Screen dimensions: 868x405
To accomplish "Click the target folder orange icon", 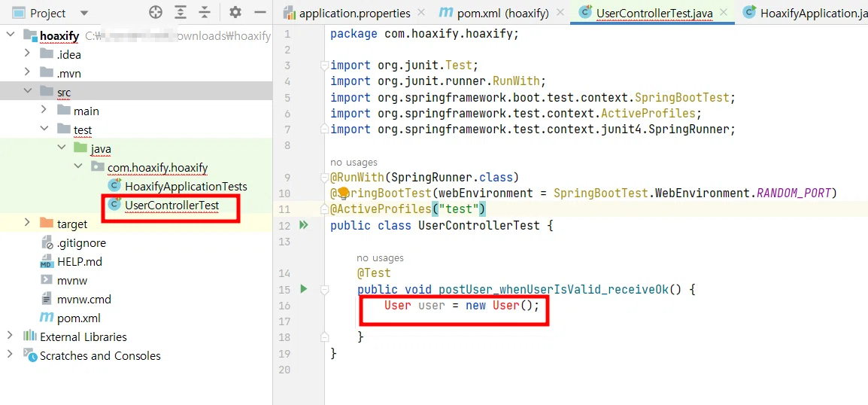I will (47, 224).
